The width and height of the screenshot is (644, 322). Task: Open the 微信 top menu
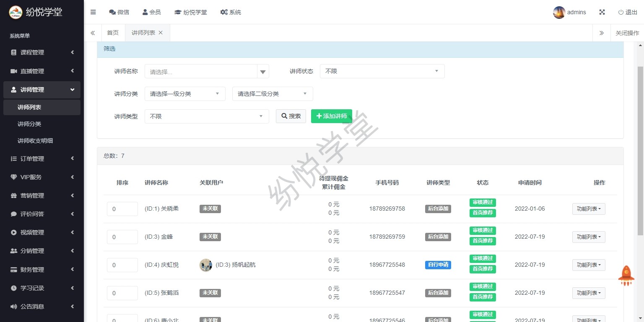(x=119, y=12)
